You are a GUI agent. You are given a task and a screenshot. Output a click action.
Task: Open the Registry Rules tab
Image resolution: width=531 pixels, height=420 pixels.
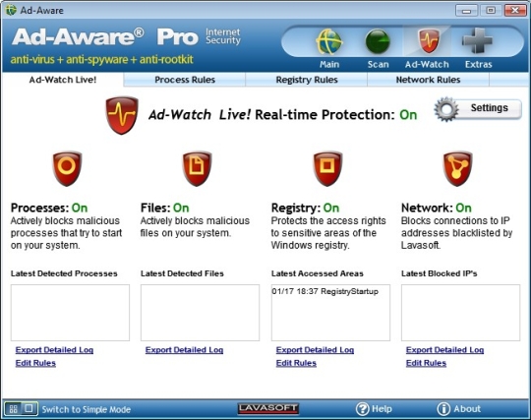pyautogui.click(x=307, y=80)
